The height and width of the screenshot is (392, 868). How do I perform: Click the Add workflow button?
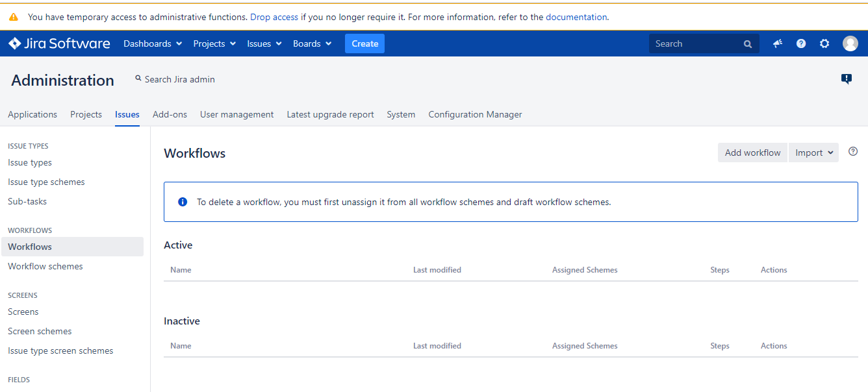click(x=752, y=153)
